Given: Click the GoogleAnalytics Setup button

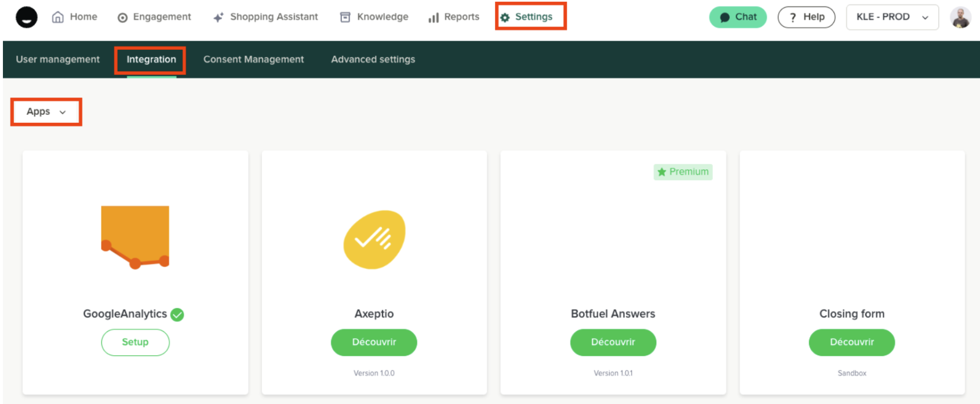Looking at the screenshot, I should pos(135,342).
